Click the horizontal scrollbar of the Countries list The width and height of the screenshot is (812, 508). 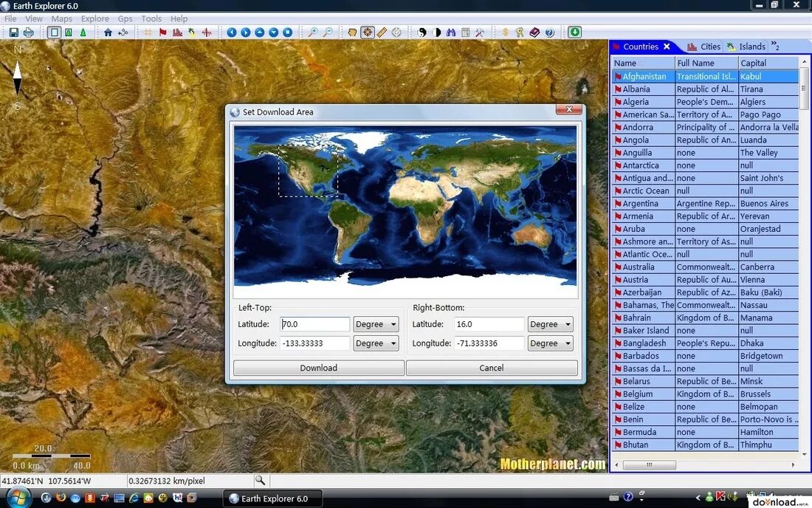704,464
